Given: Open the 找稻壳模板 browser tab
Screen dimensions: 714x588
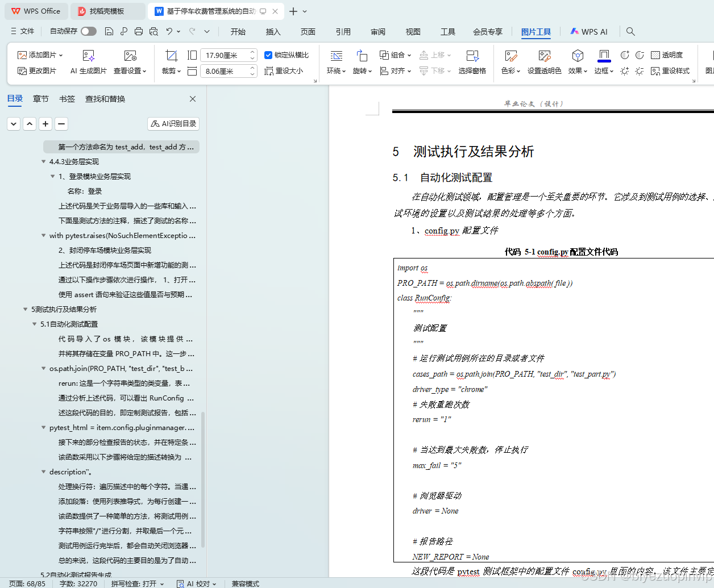Looking at the screenshot, I should coord(108,11).
